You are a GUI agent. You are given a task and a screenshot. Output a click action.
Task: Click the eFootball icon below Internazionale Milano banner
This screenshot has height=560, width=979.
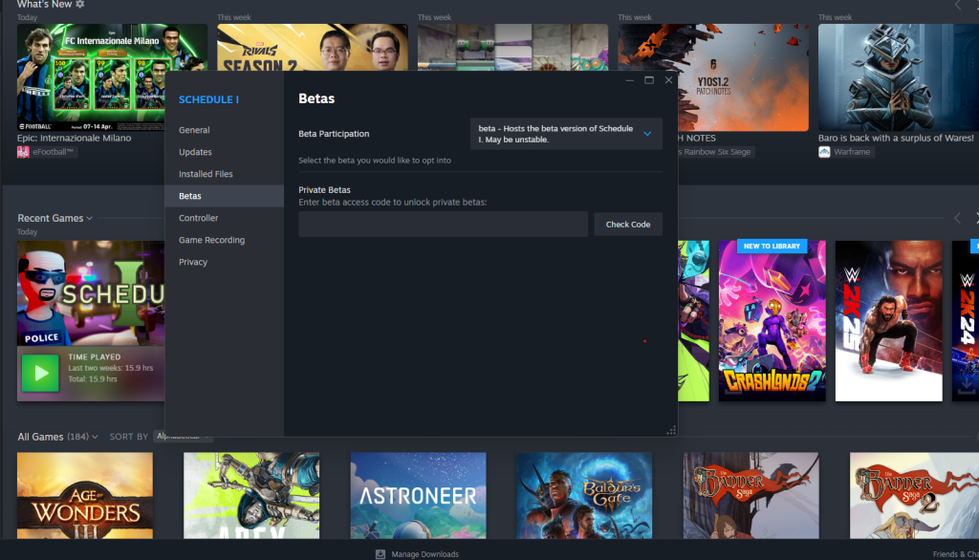pos(23,151)
